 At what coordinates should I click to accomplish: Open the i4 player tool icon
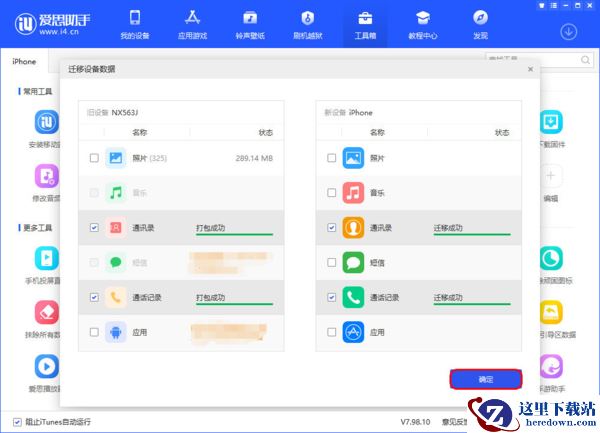tap(47, 366)
